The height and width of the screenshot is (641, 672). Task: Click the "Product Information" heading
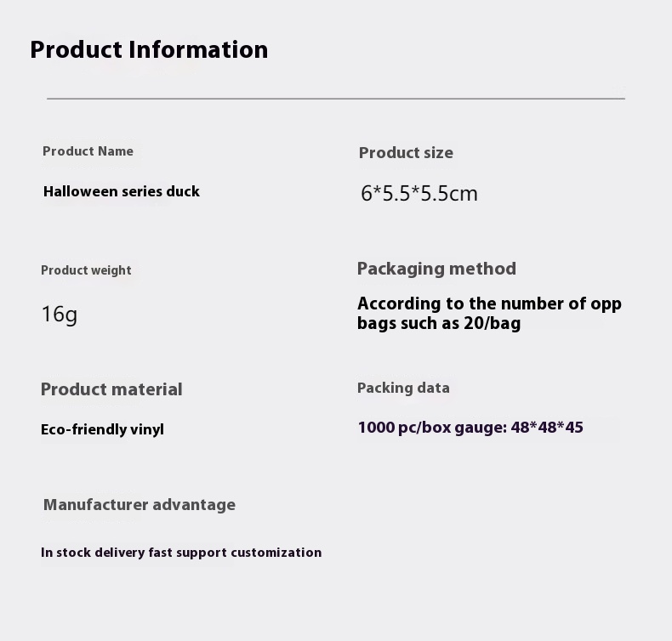point(149,50)
